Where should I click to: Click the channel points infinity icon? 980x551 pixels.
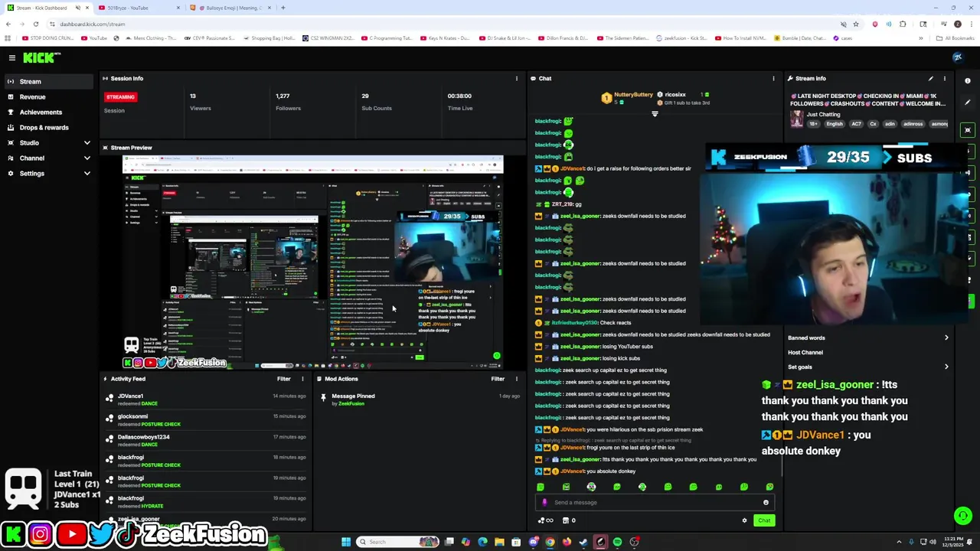pos(546,520)
